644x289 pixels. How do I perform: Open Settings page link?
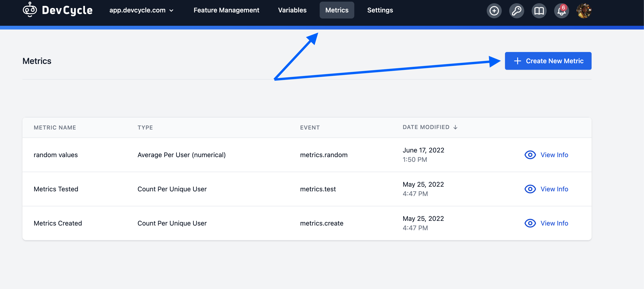[x=380, y=10]
